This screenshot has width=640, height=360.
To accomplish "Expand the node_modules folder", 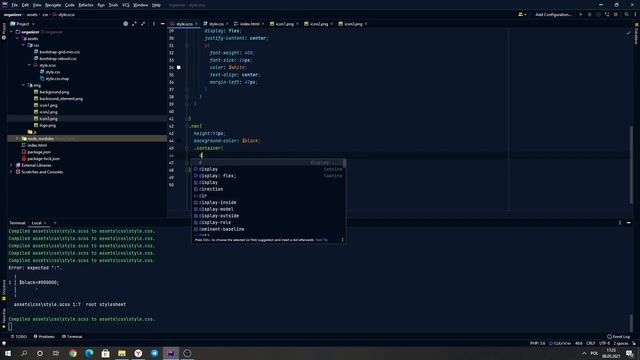I will (18, 139).
